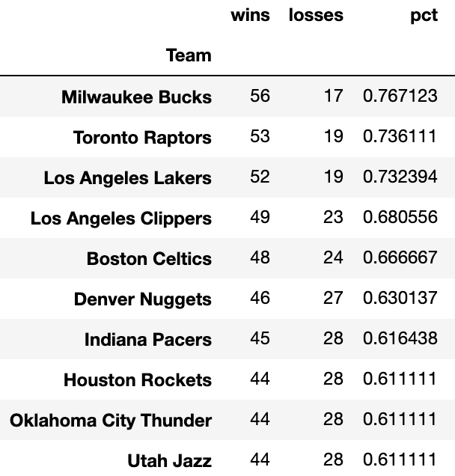Click the Bucks wins value 56
The width and height of the screenshot is (455, 476).
pos(260,96)
